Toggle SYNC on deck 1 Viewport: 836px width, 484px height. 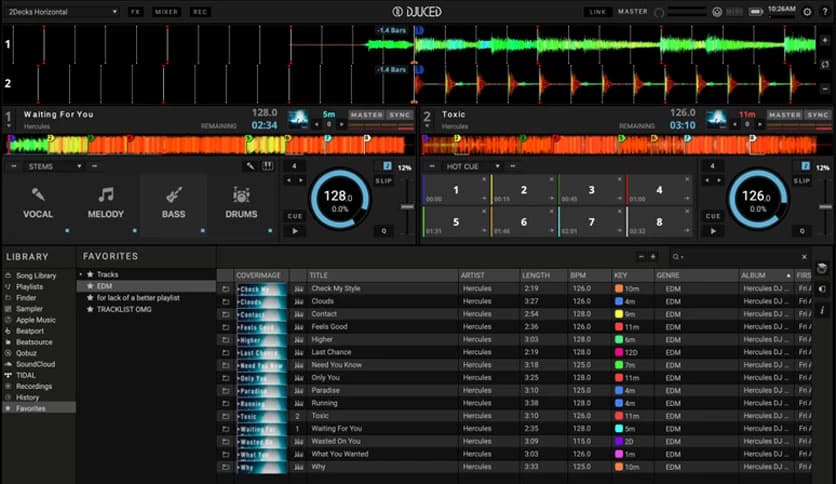pos(400,115)
